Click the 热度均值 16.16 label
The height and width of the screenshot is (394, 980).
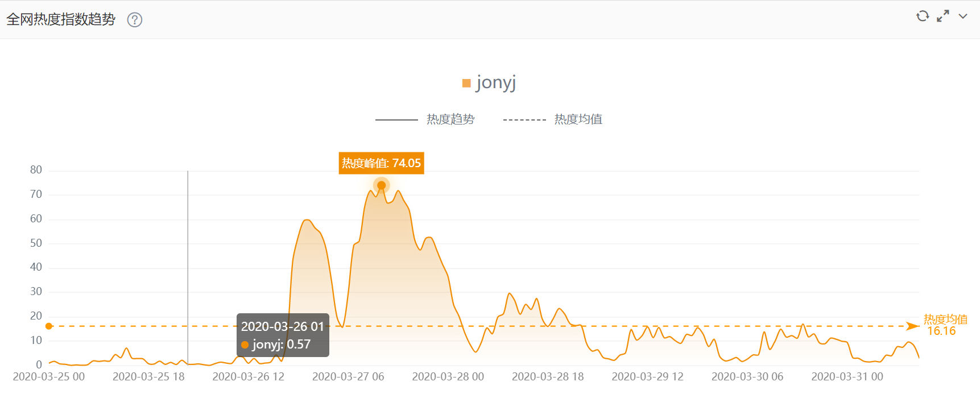944,325
